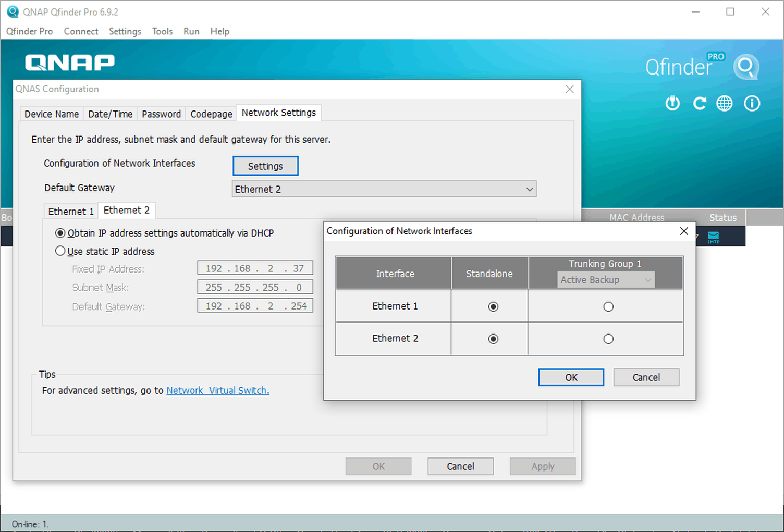Click the Ethernet 2 row label in interface table
The image size is (784, 532).
pos(395,338)
